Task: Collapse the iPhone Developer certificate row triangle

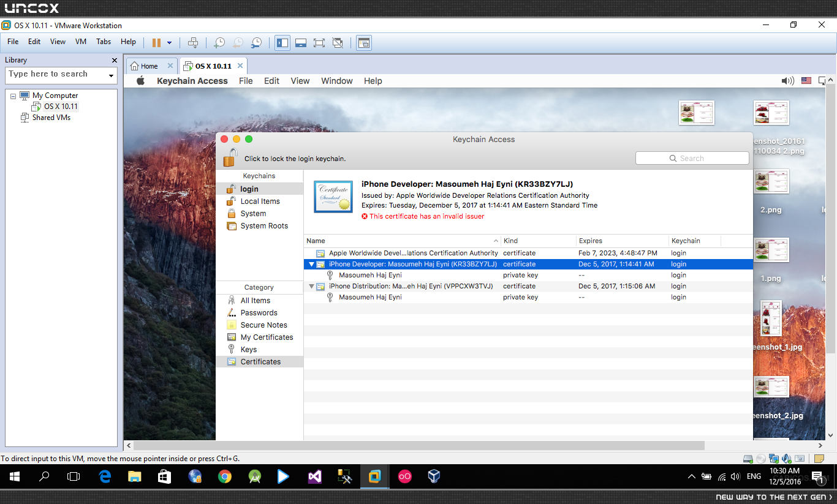Action: tap(311, 265)
